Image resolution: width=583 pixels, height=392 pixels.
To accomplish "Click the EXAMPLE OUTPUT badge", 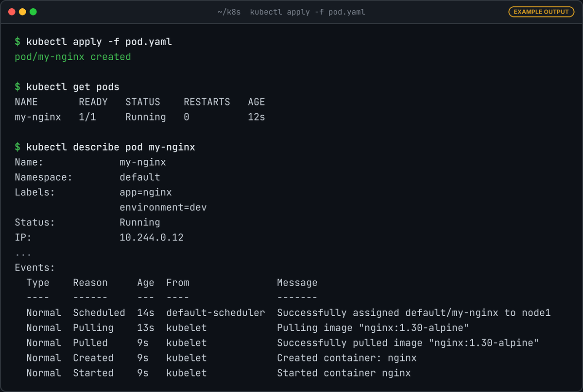I will pyautogui.click(x=541, y=12).
